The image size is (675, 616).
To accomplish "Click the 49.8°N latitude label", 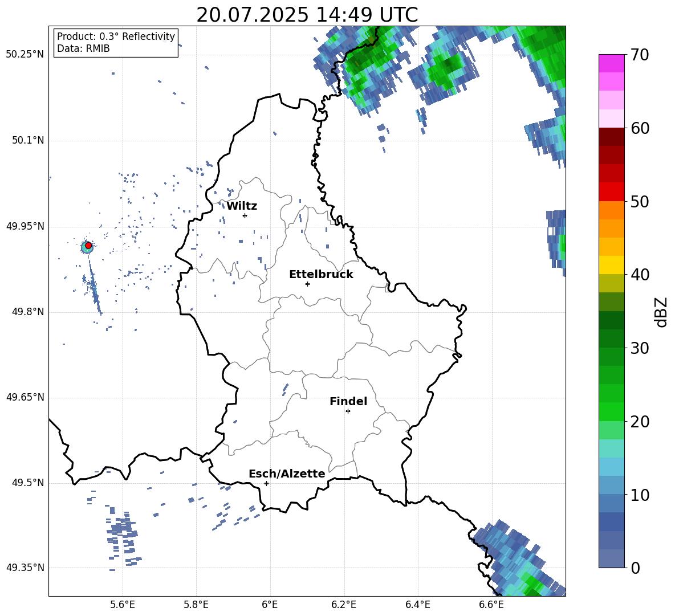I will pyautogui.click(x=28, y=312).
